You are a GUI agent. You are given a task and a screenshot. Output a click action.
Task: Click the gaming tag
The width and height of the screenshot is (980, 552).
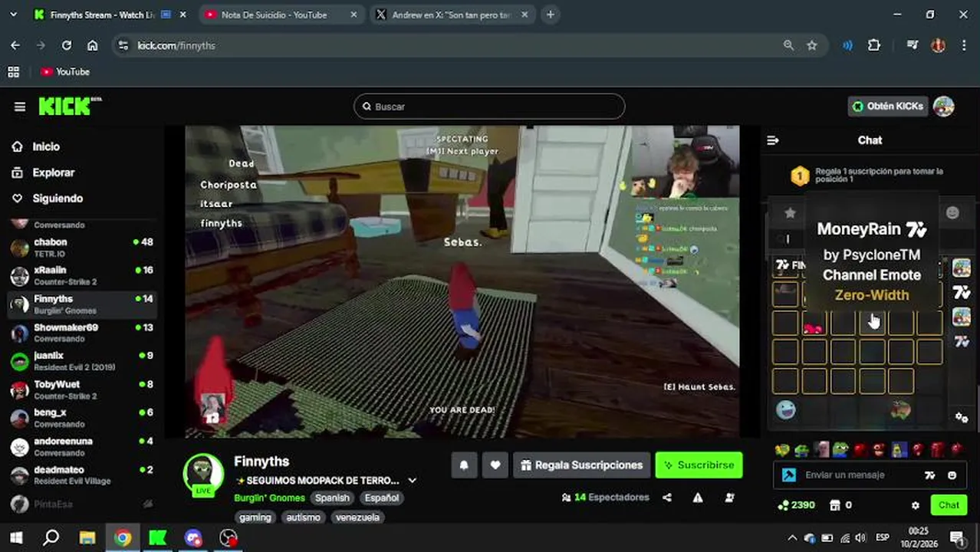255,517
